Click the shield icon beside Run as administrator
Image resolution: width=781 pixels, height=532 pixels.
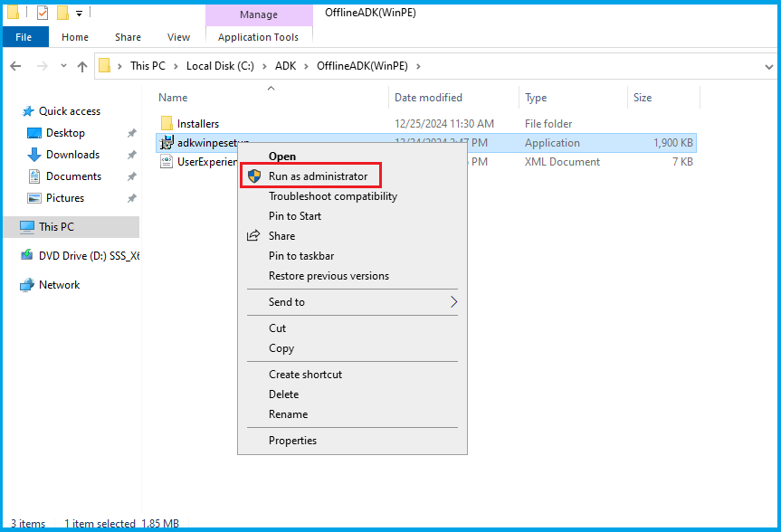[254, 176]
